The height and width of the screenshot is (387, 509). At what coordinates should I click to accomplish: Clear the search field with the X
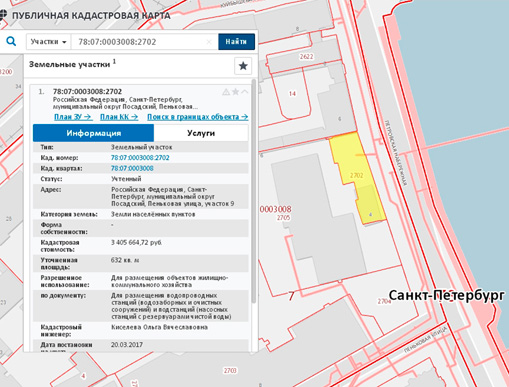click(x=209, y=42)
